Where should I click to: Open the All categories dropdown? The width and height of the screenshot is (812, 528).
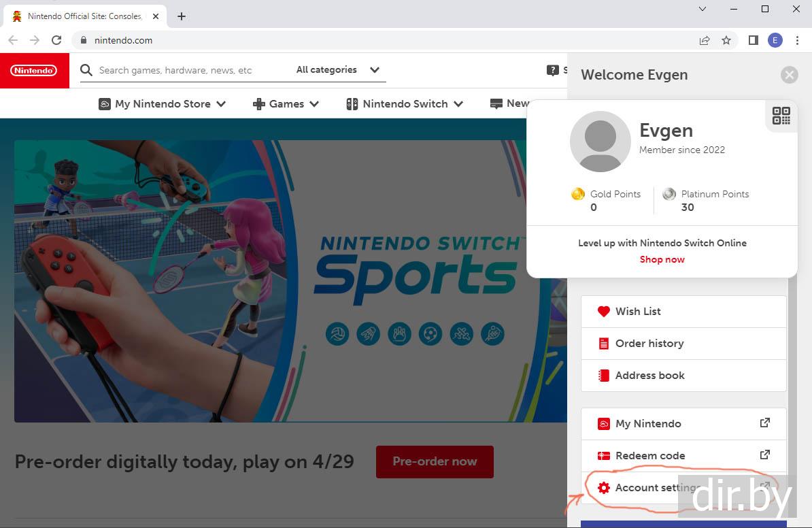(x=337, y=70)
